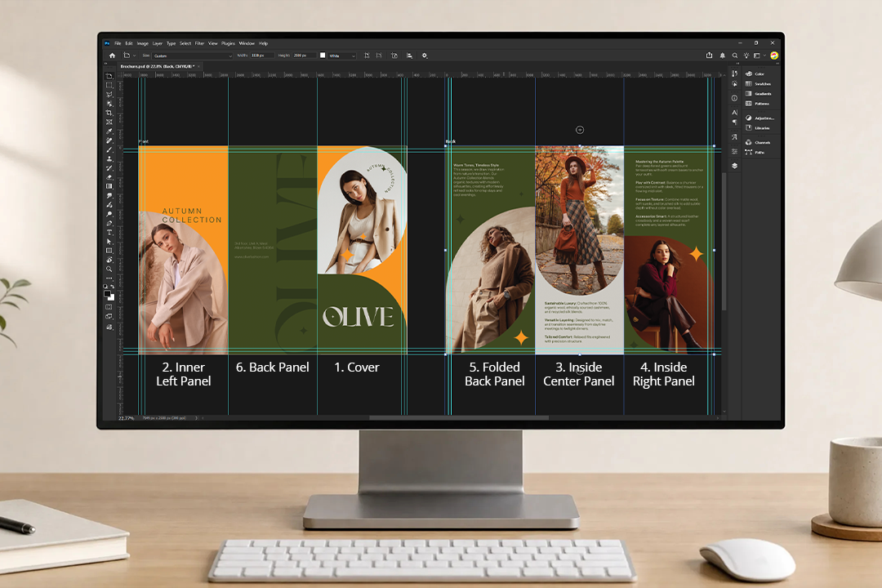Toggle Quick Mask mode

(x=109, y=307)
